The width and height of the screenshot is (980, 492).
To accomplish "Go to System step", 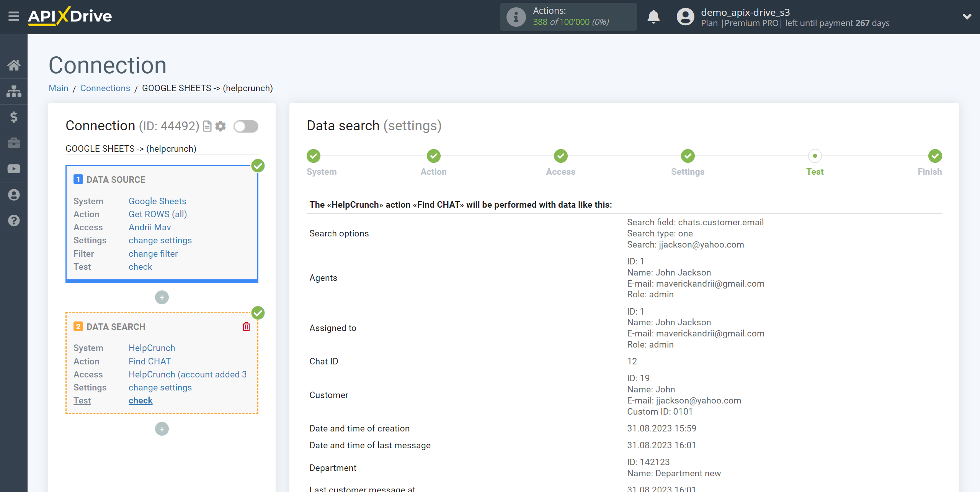I will 314,156.
